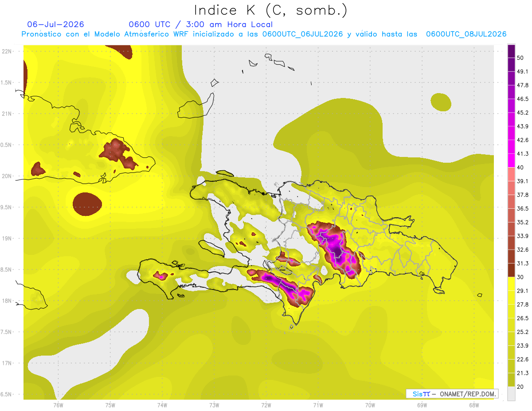Select the salmon band between 39.1 and 40
Image resolution: width=532 pixels, height=411 pixels.
tap(511, 174)
